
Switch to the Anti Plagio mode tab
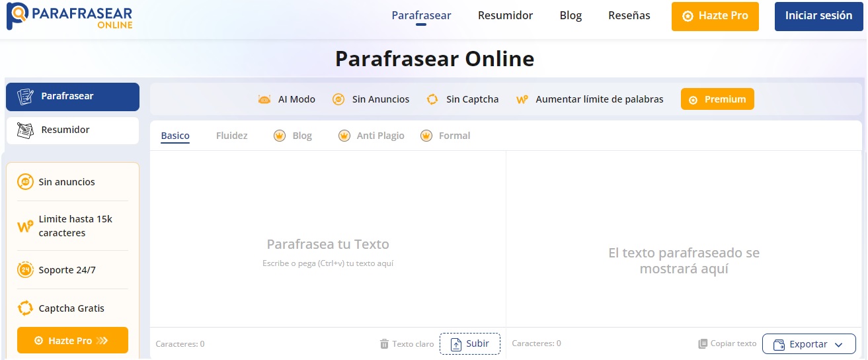(381, 136)
